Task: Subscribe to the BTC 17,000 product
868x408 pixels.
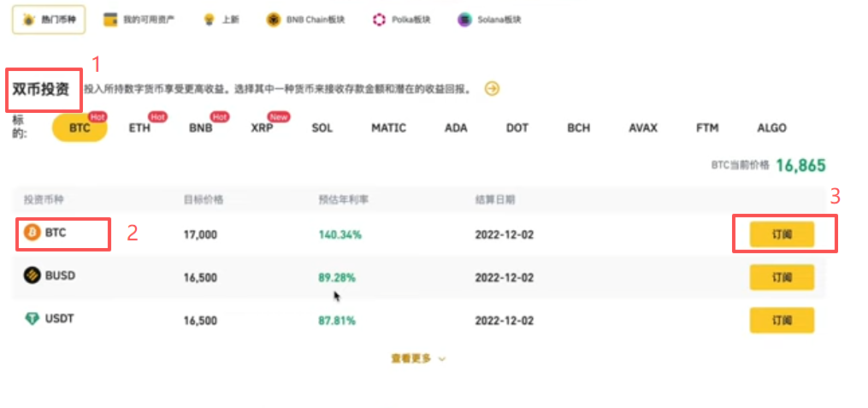Action: [x=782, y=234]
